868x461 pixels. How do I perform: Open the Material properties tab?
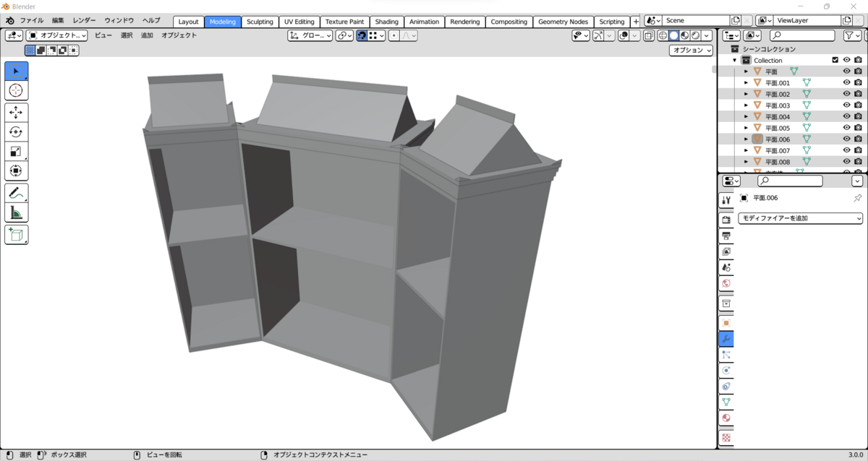click(x=726, y=418)
